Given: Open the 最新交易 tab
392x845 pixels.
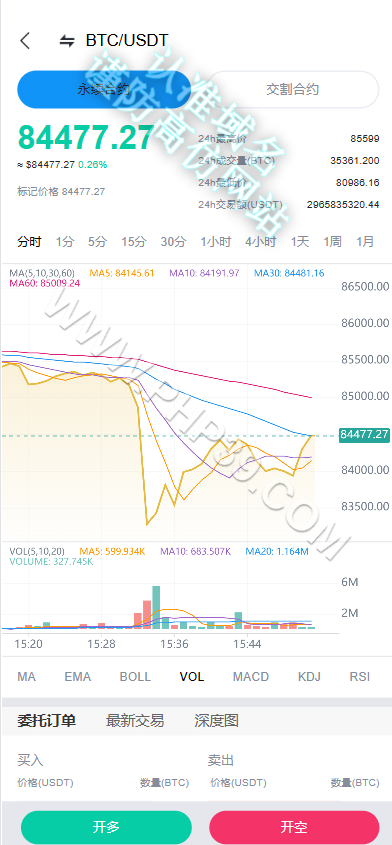Looking at the screenshot, I should (135, 721).
